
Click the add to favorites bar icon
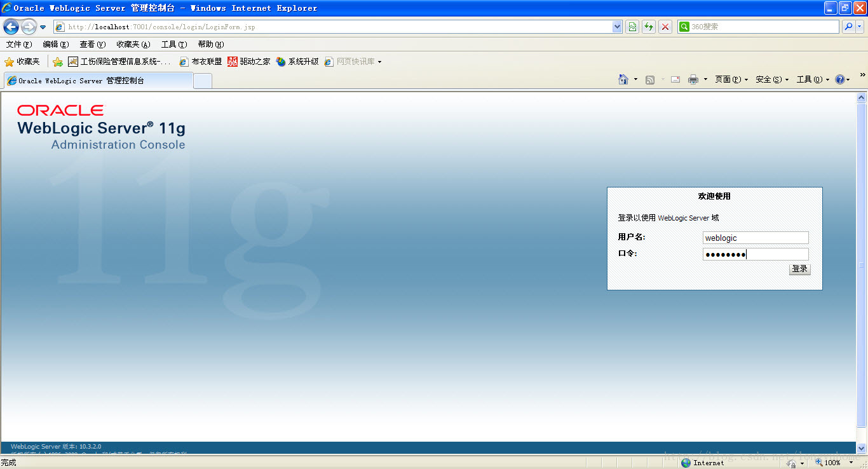58,62
